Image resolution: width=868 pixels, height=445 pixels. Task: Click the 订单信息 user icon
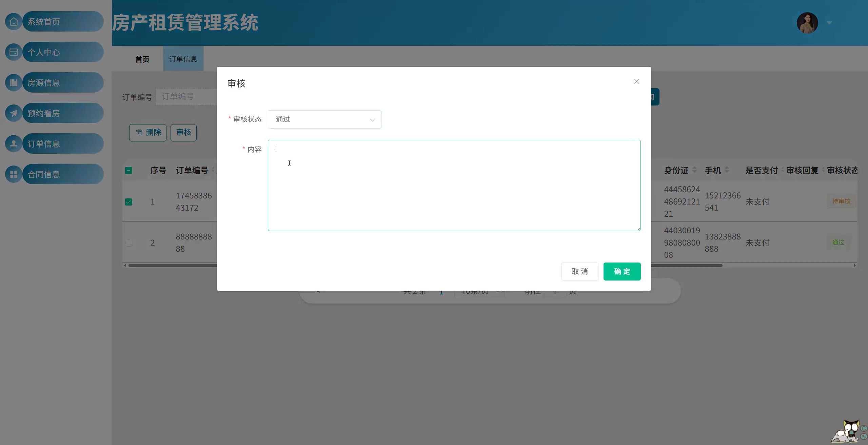[14, 144]
